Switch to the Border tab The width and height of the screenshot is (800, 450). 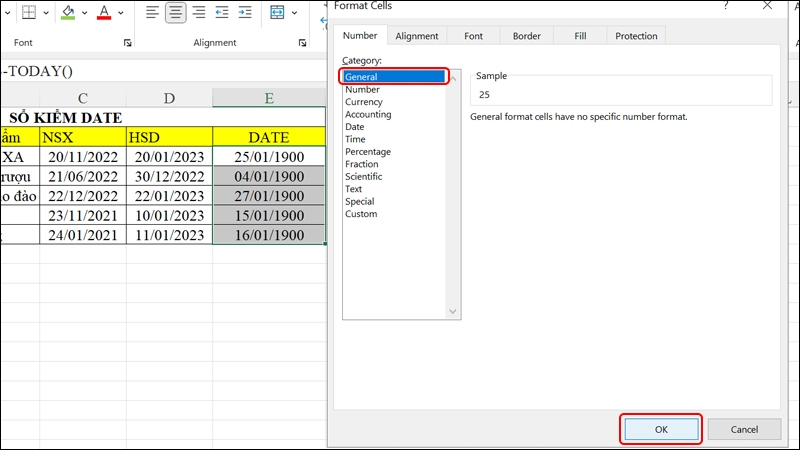[527, 36]
